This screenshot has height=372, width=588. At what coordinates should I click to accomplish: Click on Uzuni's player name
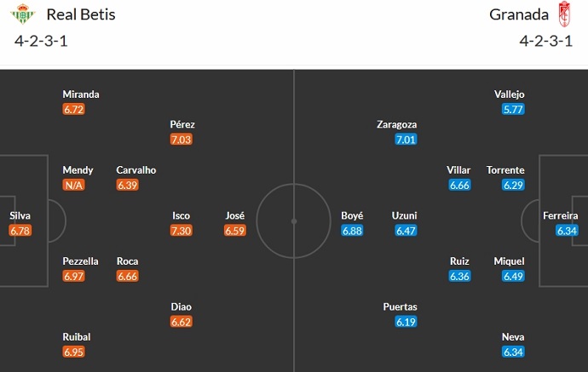pyautogui.click(x=404, y=215)
